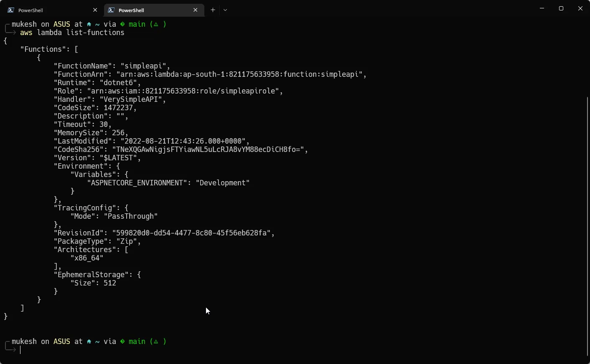The height and width of the screenshot is (364, 590).
Task: Collapse the Functions JSON array bracket
Action: tap(77, 49)
